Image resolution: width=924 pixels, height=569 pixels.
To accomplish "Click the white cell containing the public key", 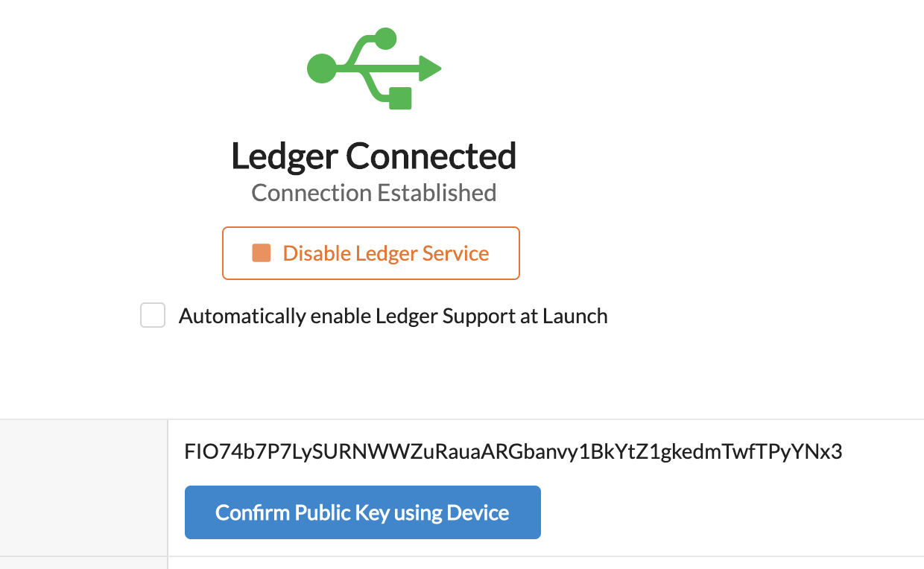I will [x=546, y=487].
